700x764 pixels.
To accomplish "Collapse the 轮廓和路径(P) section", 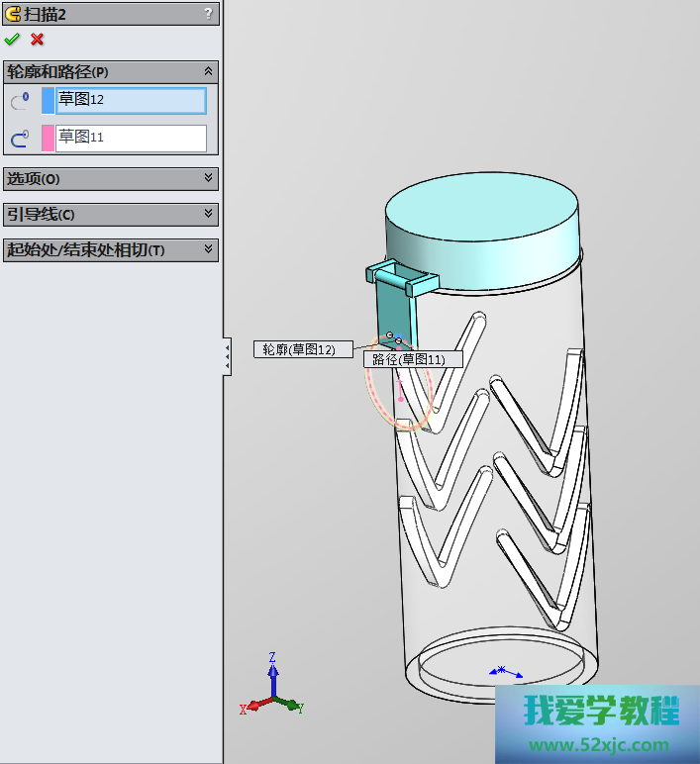I will point(208,71).
